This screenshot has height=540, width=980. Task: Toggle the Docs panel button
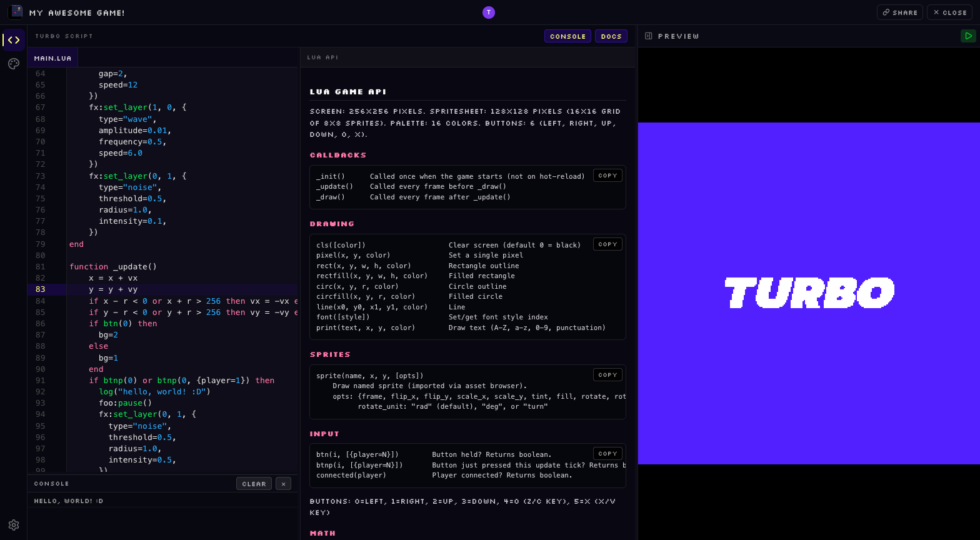click(611, 36)
